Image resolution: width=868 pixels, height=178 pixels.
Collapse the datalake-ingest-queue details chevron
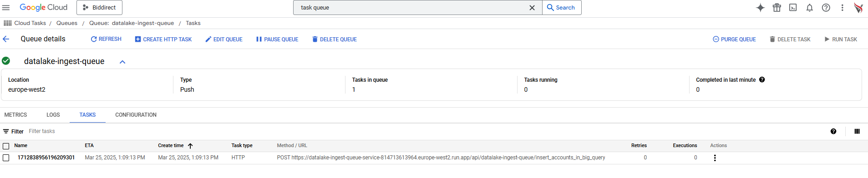point(122,62)
